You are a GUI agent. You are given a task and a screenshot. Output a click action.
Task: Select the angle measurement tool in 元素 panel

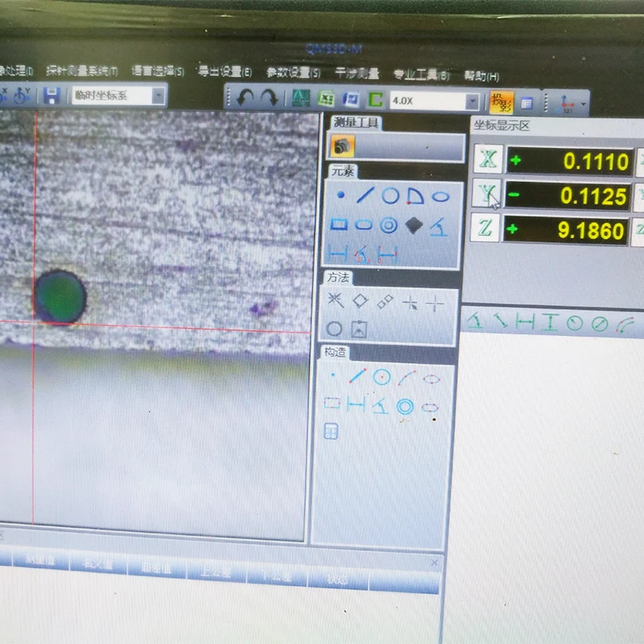click(x=437, y=226)
